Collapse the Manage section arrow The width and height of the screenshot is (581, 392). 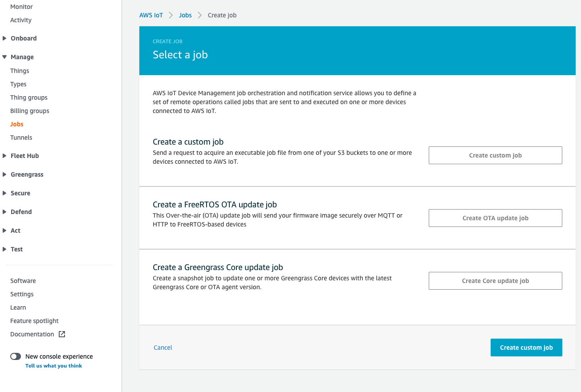tap(4, 57)
